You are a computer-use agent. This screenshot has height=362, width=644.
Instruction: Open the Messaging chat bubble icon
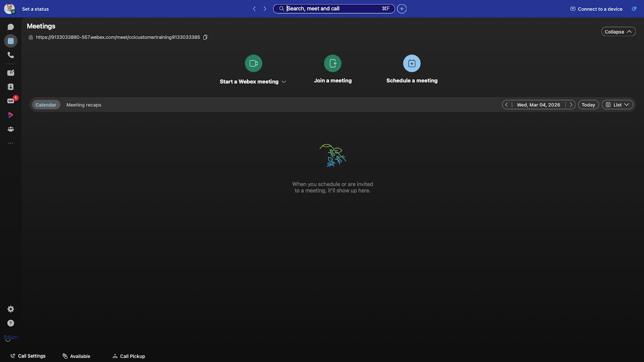pyautogui.click(x=11, y=27)
